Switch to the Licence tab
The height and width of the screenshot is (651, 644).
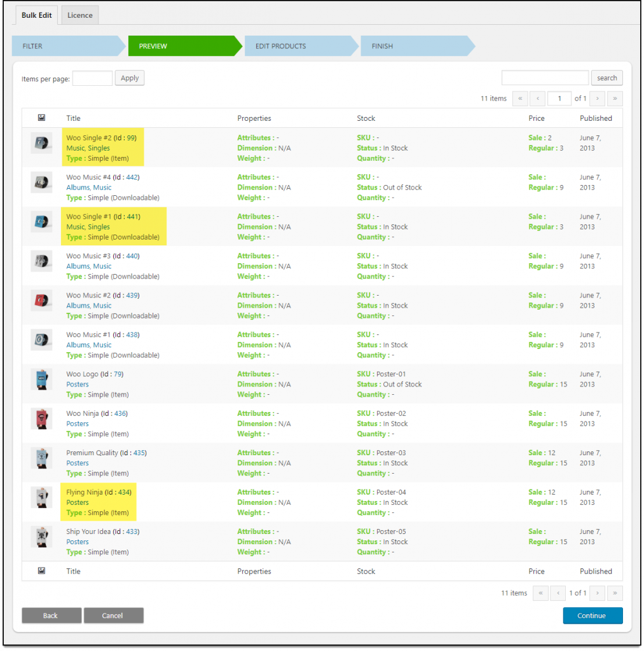pos(80,15)
